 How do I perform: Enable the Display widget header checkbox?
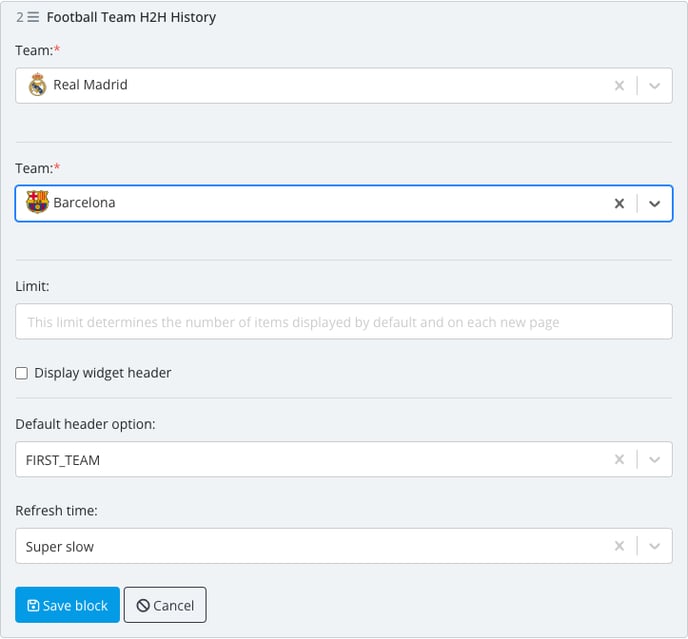click(22, 373)
